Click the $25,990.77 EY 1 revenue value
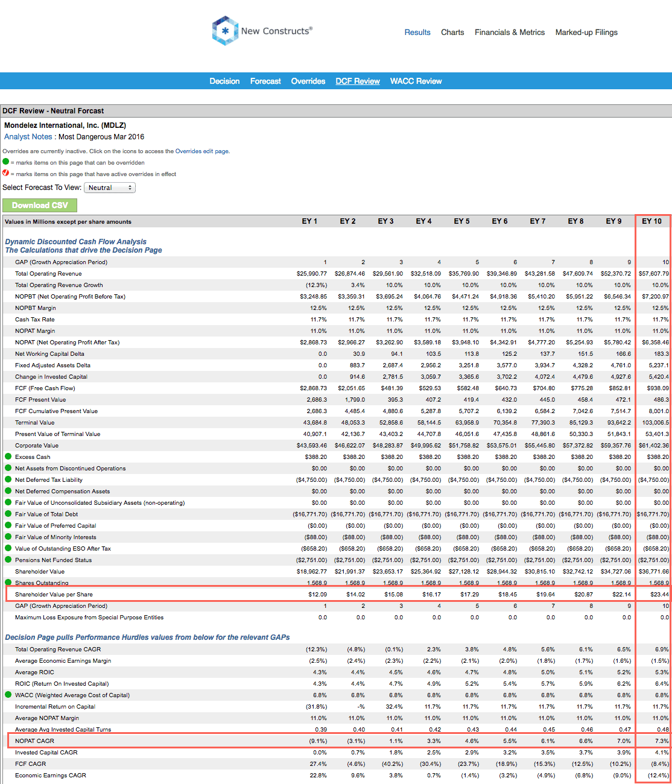Image resolution: width=672 pixels, height=784 pixels. tap(312, 274)
